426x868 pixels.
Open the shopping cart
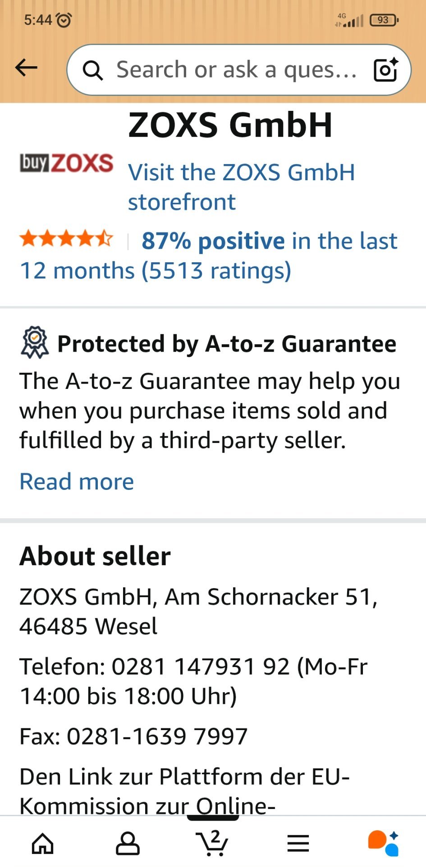pos(212,843)
